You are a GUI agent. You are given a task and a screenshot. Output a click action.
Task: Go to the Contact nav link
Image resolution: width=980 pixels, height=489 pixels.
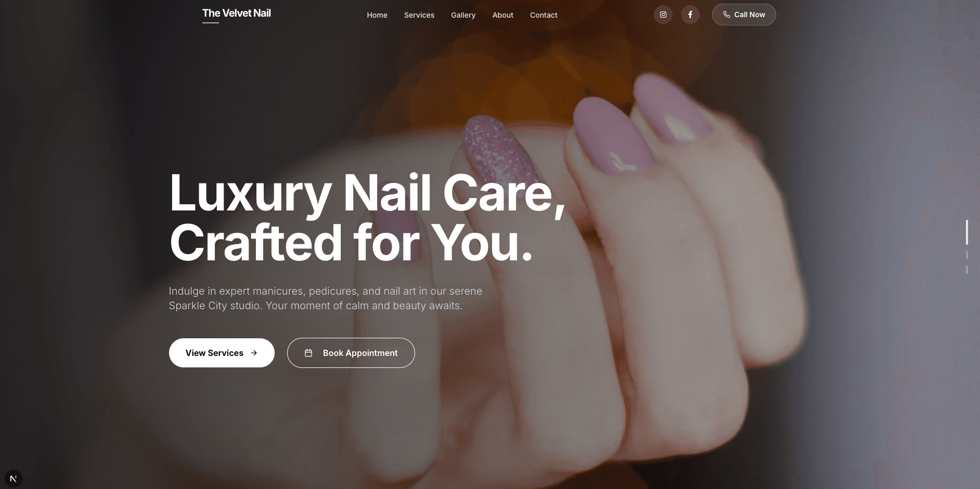click(x=544, y=15)
